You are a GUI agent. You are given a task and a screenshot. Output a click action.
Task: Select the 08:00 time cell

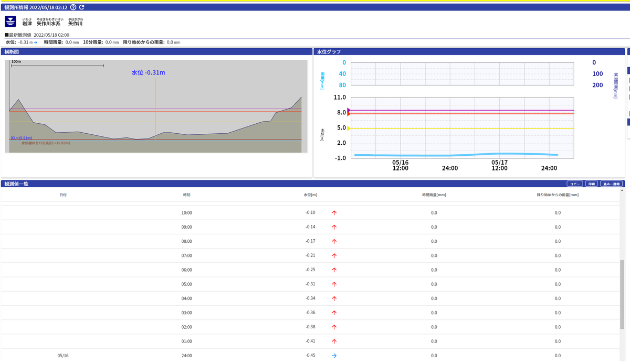point(187,241)
